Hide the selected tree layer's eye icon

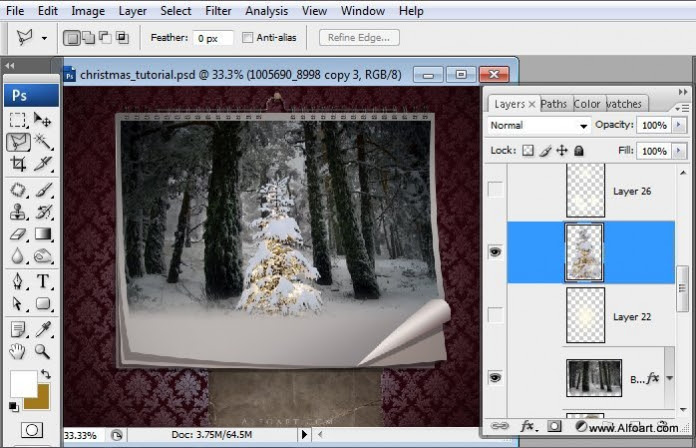(x=495, y=252)
